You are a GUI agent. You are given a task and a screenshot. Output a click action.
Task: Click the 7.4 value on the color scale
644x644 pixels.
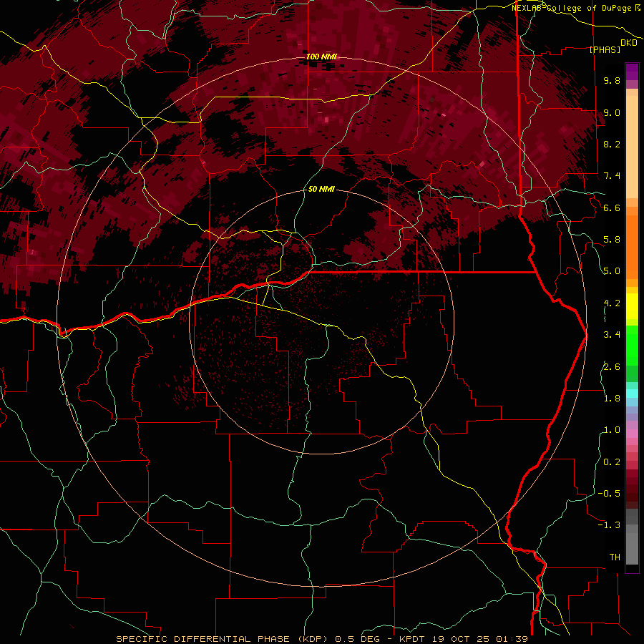(x=612, y=176)
